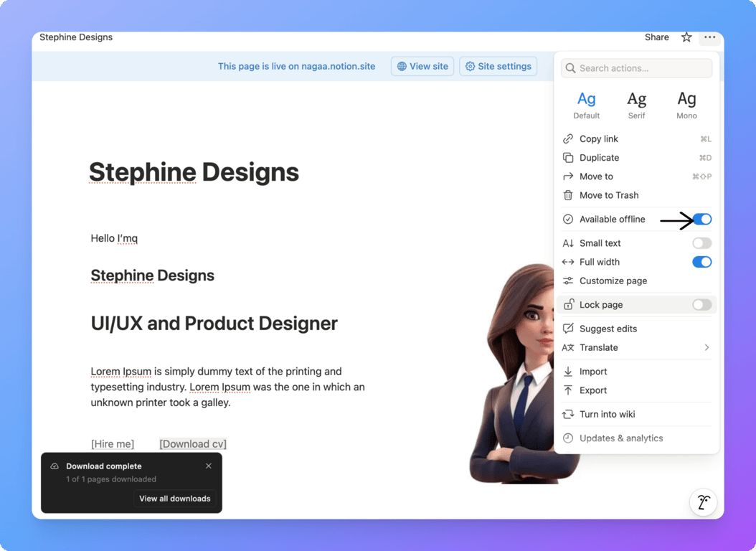Expand the Translate submenu
The height and width of the screenshot is (551, 756).
[x=707, y=347]
